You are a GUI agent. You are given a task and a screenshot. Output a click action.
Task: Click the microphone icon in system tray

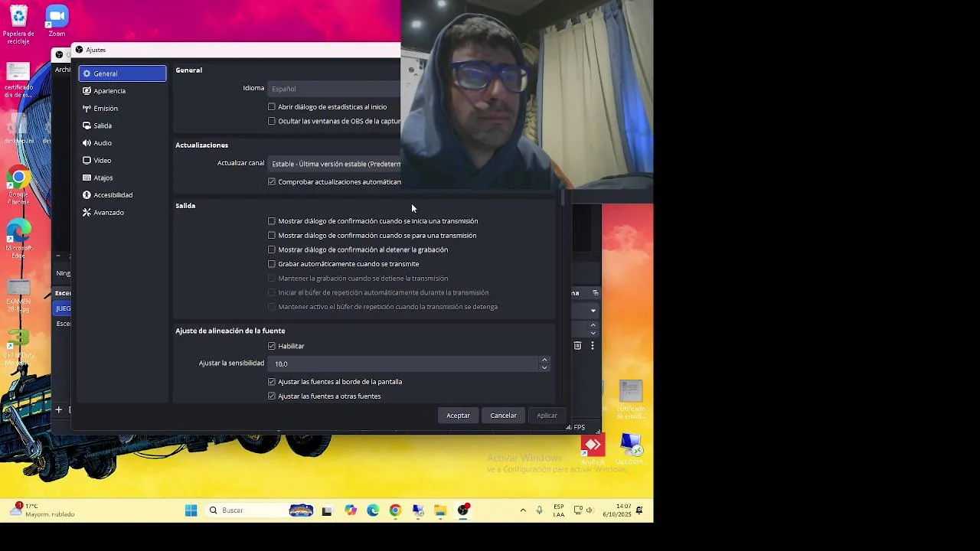(539, 510)
